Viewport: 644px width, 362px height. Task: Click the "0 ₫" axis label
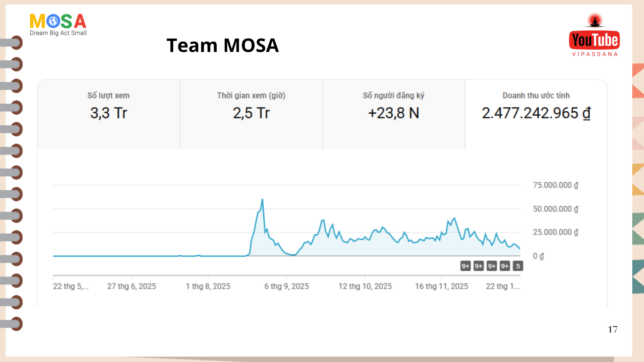coord(538,256)
